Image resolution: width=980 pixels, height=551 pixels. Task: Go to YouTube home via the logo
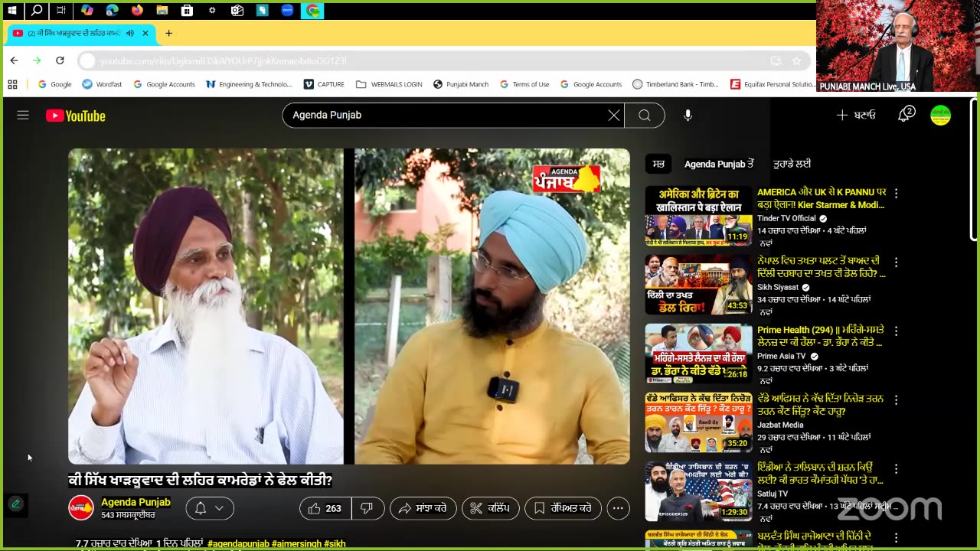[75, 116]
